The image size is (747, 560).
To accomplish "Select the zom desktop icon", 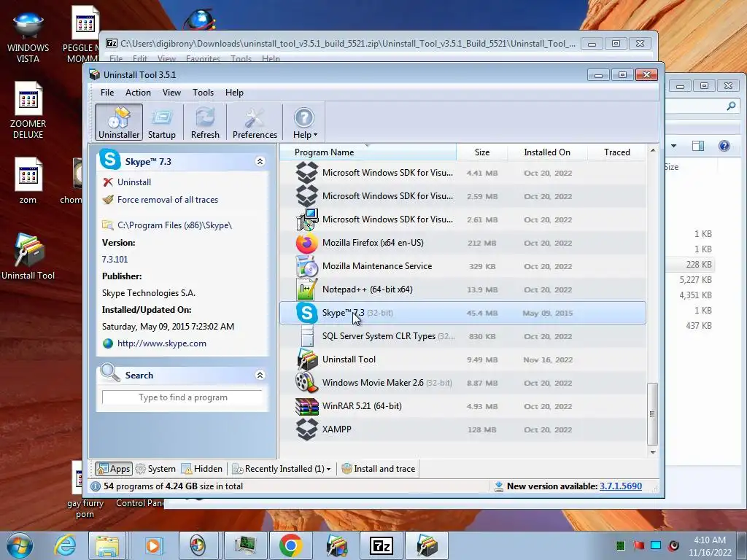I will coord(28,181).
